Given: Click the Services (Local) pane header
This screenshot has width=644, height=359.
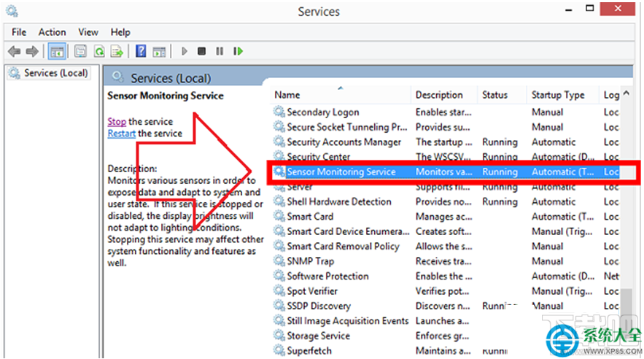Looking at the screenshot, I should (368, 77).
